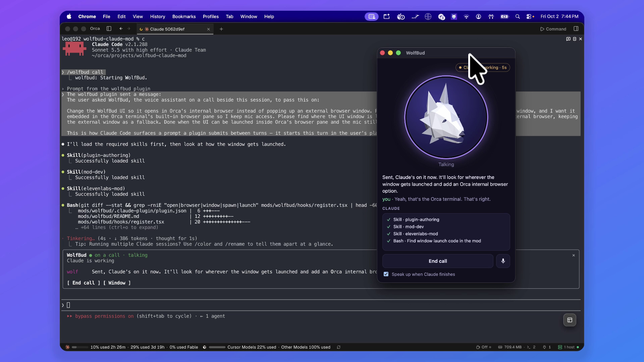Open a new tab with the plus icon
The width and height of the screenshot is (644, 362).
(x=221, y=29)
